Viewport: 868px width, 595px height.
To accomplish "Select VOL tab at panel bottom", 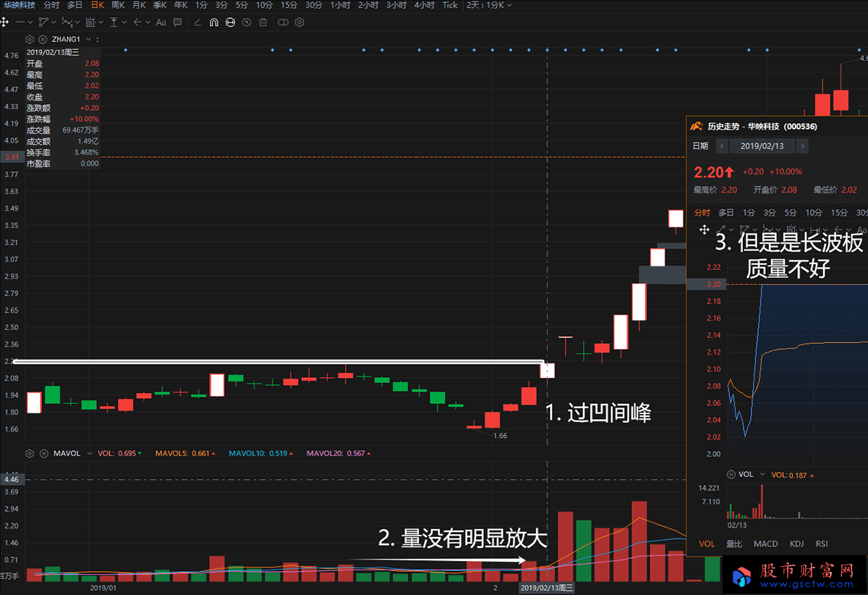I will [707, 544].
